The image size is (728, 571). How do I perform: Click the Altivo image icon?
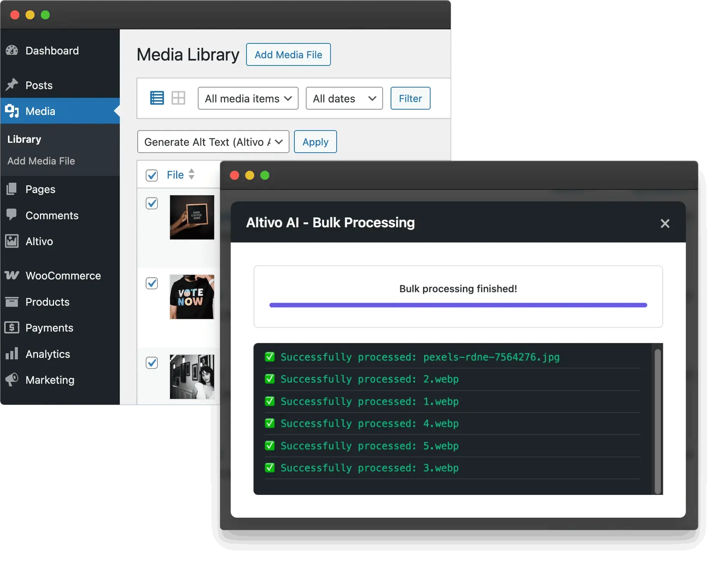click(12, 241)
